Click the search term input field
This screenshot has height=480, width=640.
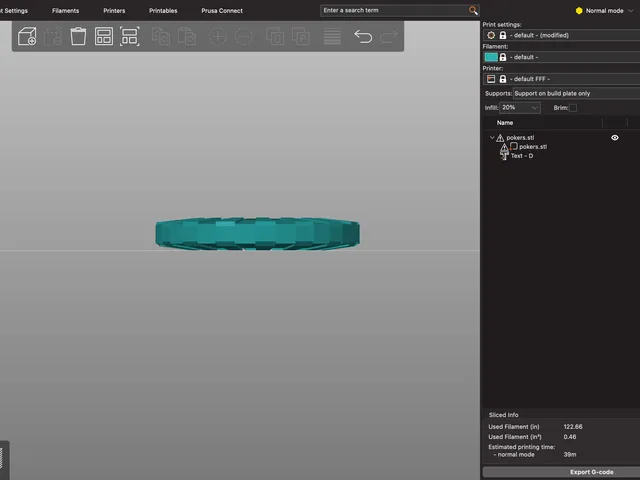(x=394, y=10)
